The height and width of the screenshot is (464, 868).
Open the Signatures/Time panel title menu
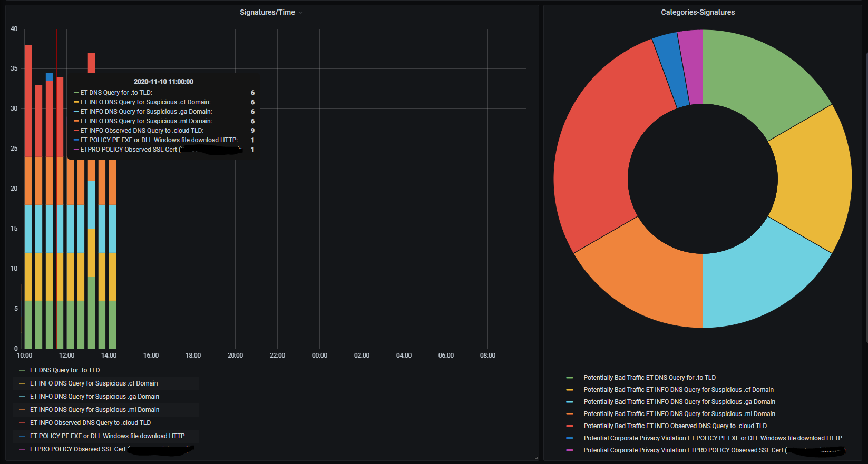[x=267, y=12]
